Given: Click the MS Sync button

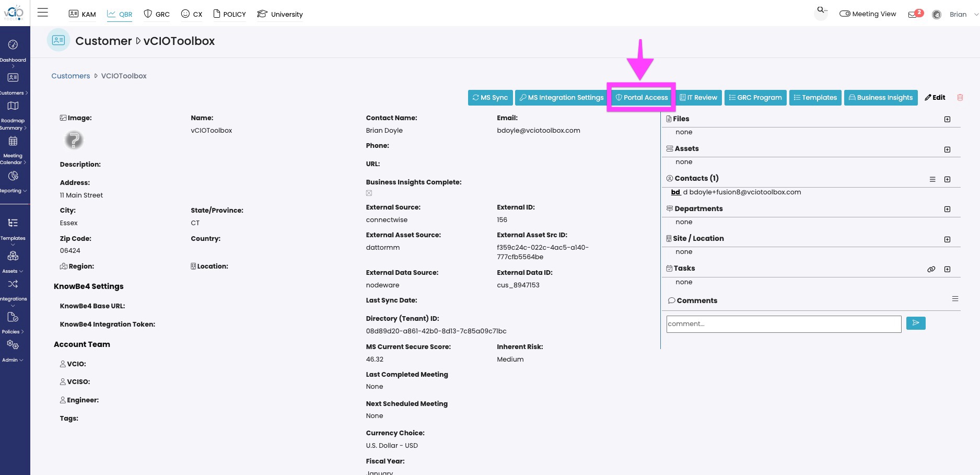Looking at the screenshot, I should pyautogui.click(x=490, y=98).
